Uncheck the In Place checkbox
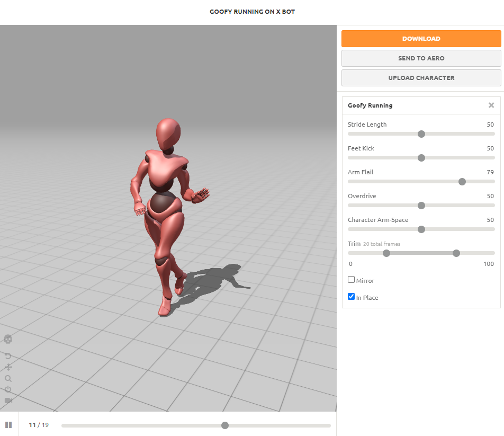This screenshot has width=504, height=436. [352, 297]
